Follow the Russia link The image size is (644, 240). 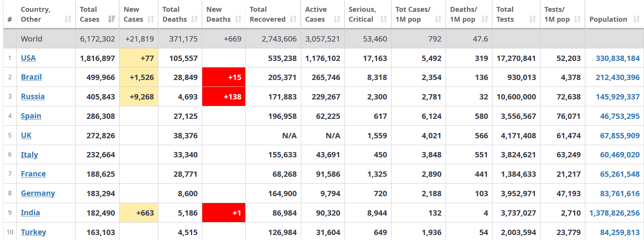click(x=33, y=96)
